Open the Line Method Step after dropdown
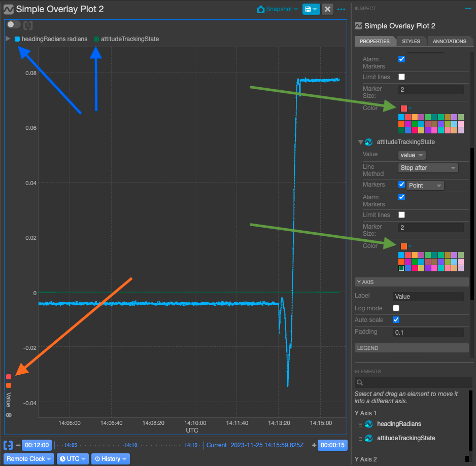 point(428,167)
